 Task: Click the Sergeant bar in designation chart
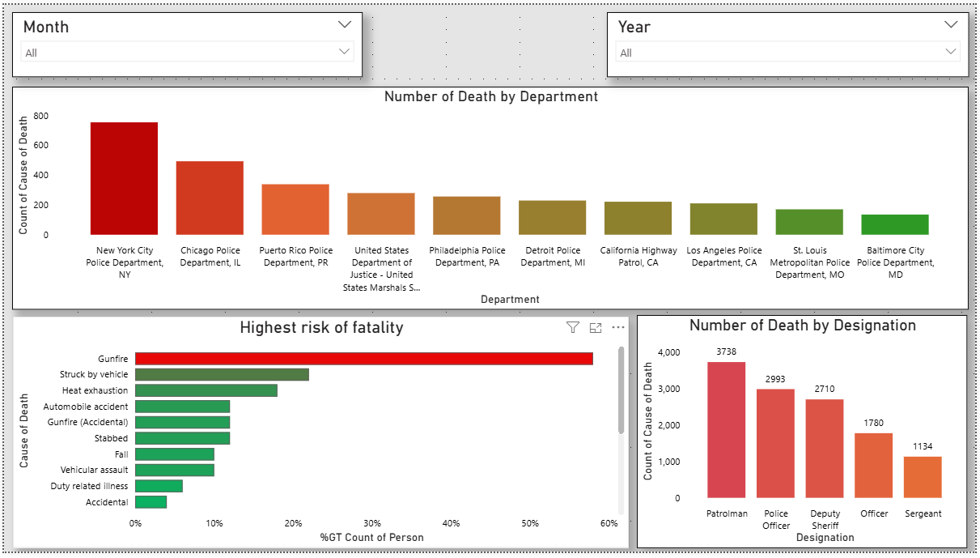[923, 477]
